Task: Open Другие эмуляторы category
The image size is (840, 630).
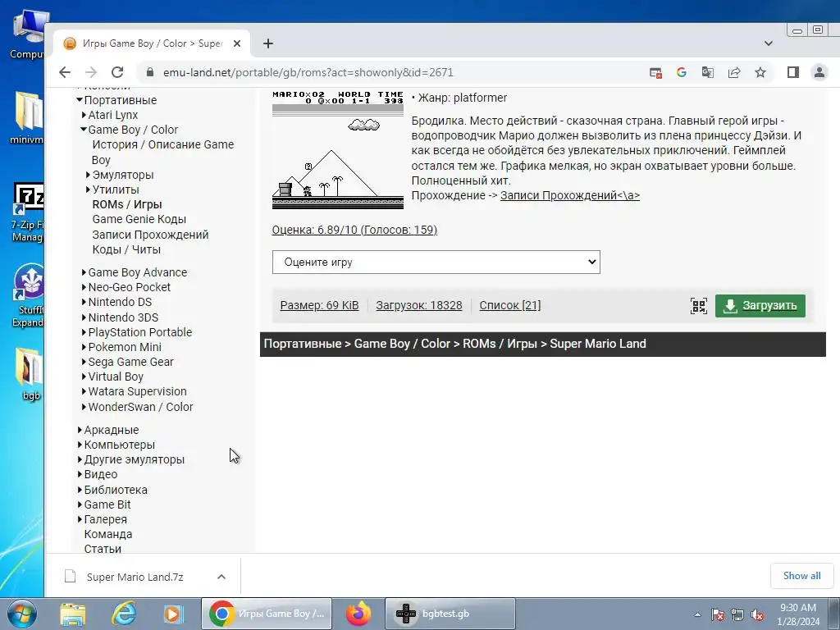Action: [135, 459]
